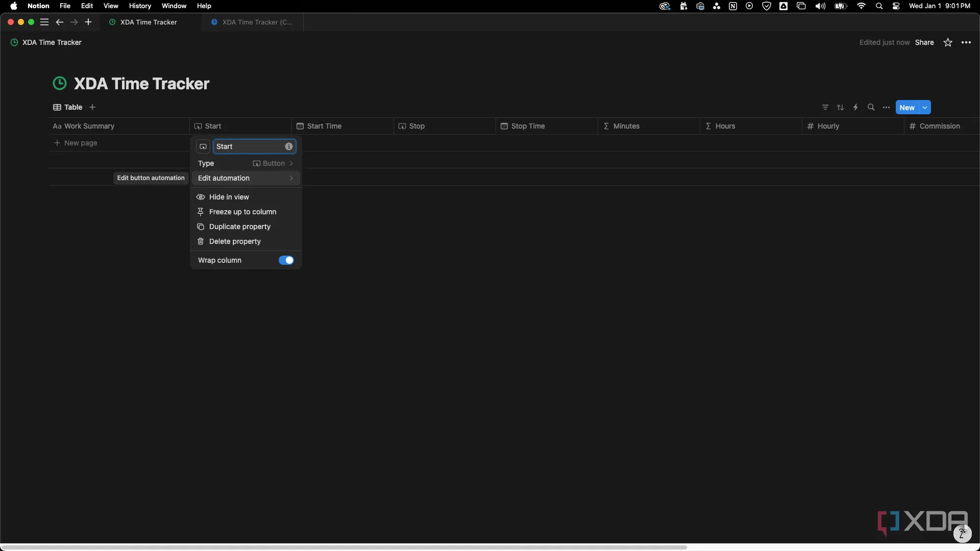Screen dimensions: 980x551
Task: Open macOS Control Center icon
Action: [x=896, y=6]
